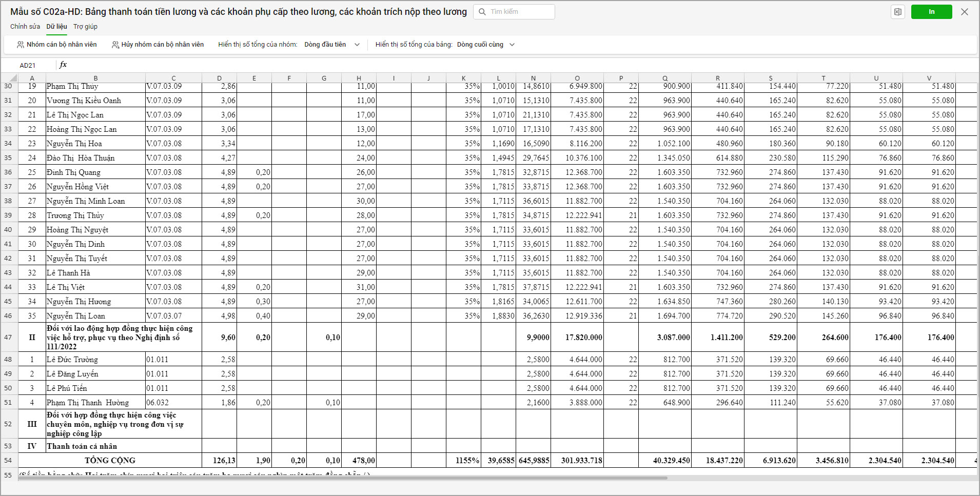
Task: Select row header 47
Action: click(8, 338)
